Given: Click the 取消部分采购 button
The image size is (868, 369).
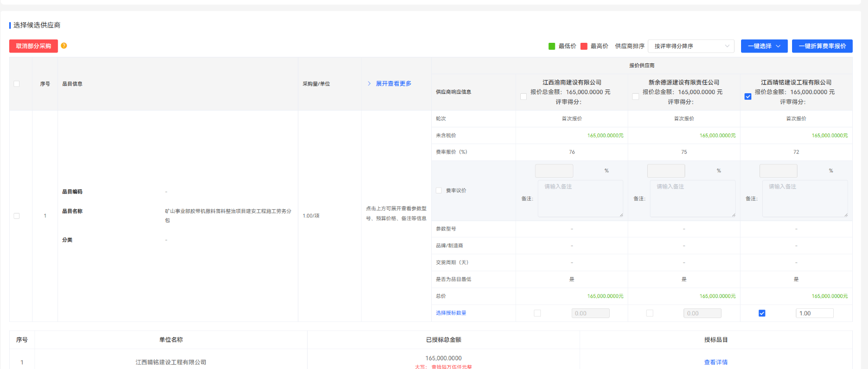Looking at the screenshot, I should [x=34, y=47].
